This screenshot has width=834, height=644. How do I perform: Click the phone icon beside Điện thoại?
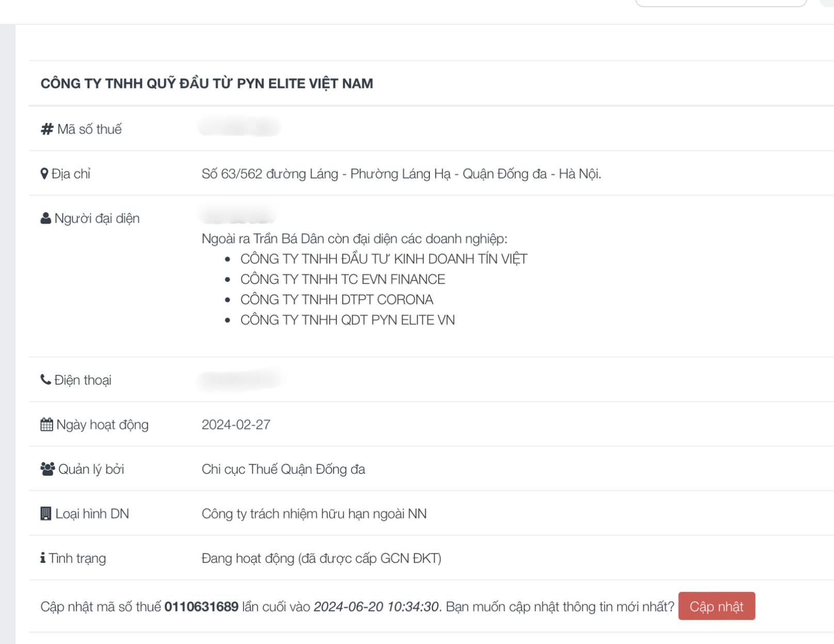[x=46, y=380]
